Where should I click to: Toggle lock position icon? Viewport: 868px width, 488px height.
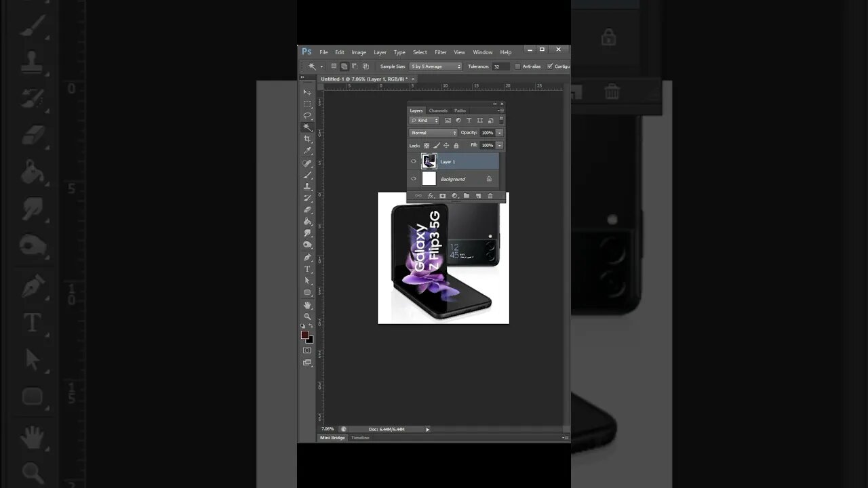pos(446,146)
